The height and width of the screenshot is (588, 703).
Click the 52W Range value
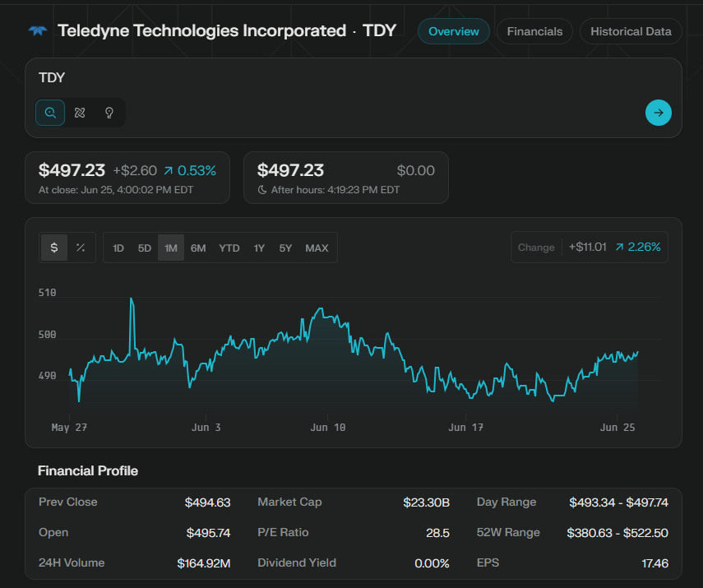click(x=617, y=533)
